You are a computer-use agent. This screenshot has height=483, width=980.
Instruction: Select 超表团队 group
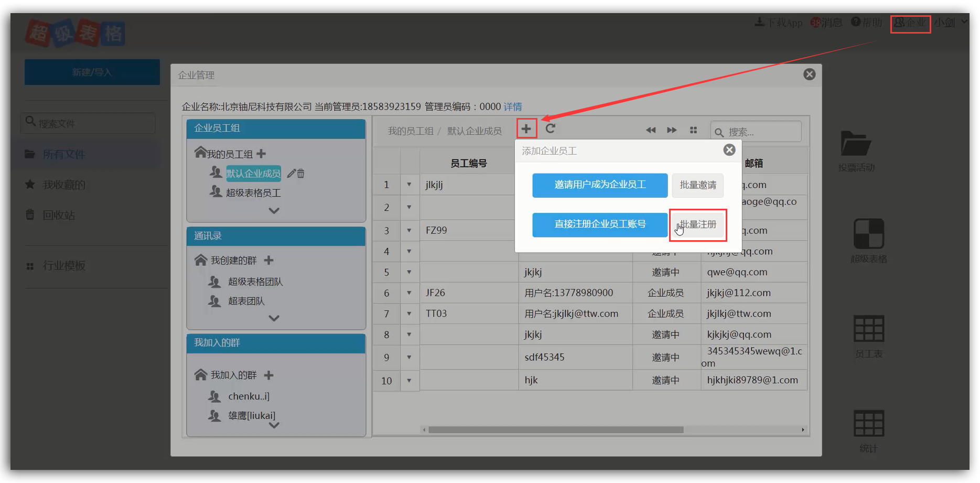coord(246,301)
